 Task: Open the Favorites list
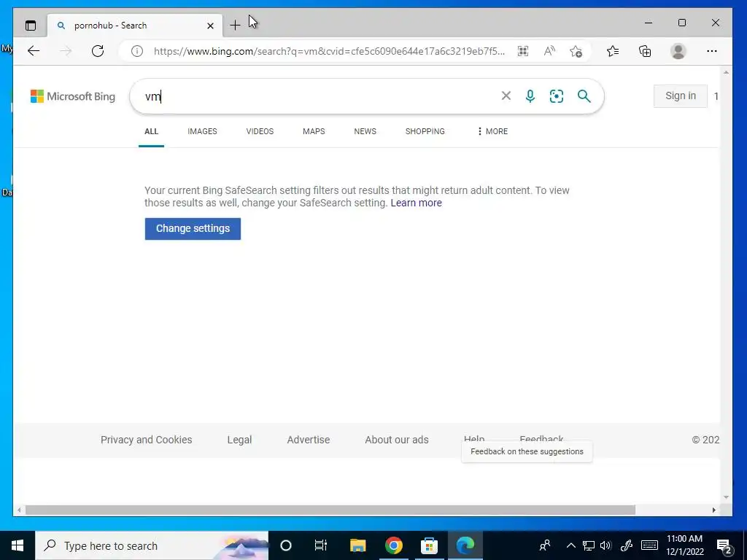pyautogui.click(x=613, y=51)
